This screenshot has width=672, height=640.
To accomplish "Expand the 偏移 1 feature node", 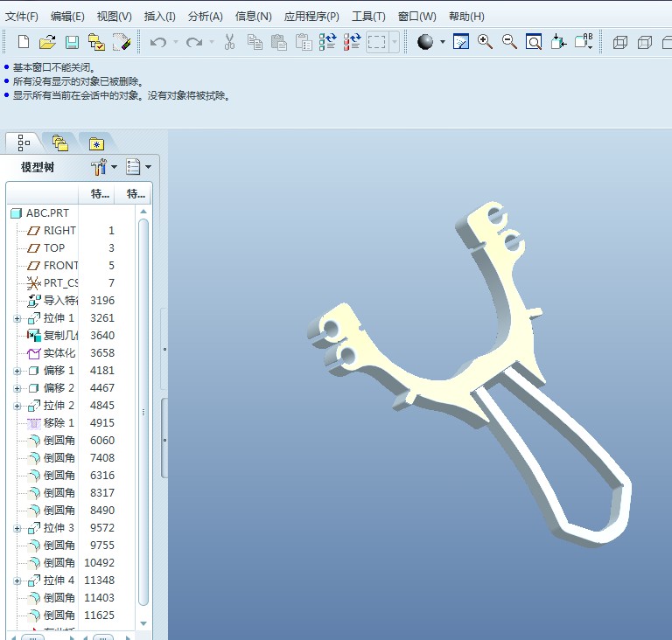I will click(17, 371).
